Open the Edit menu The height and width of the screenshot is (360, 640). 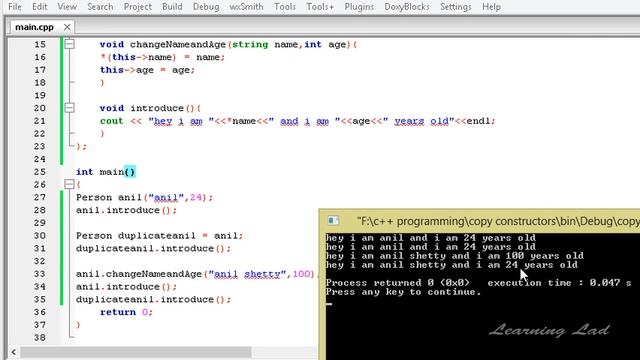(x=40, y=7)
